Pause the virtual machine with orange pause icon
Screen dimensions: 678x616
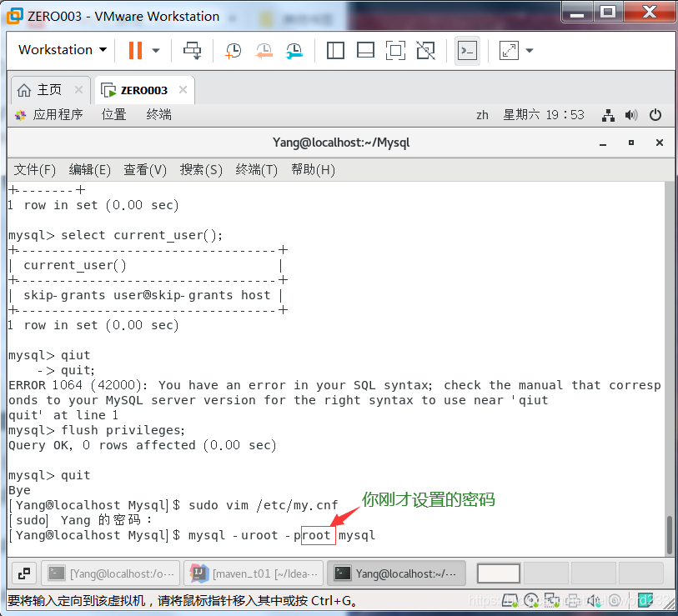pos(135,51)
